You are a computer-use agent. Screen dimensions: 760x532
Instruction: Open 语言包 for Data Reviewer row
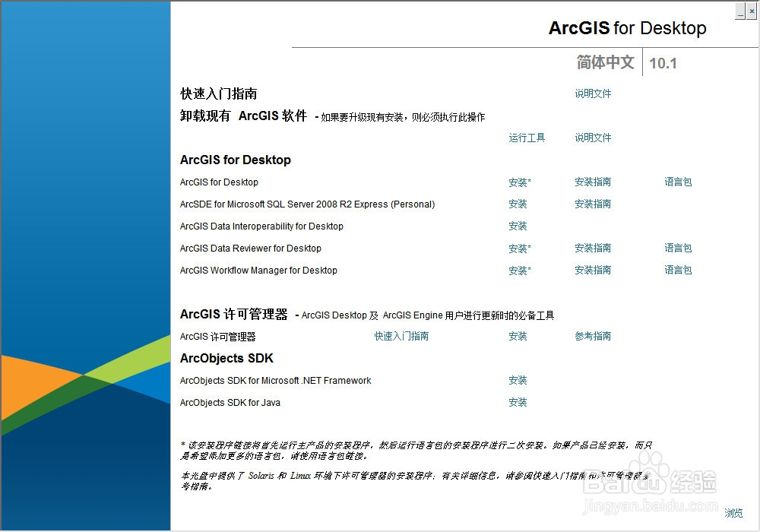coord(678,248)
